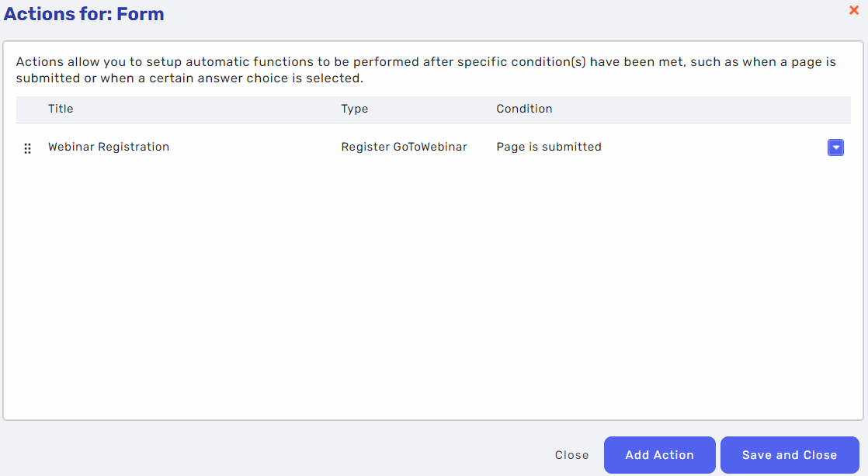Click blank header space right of Condition
This screenshot has width=868, height=476.
(x=701, y=109)
